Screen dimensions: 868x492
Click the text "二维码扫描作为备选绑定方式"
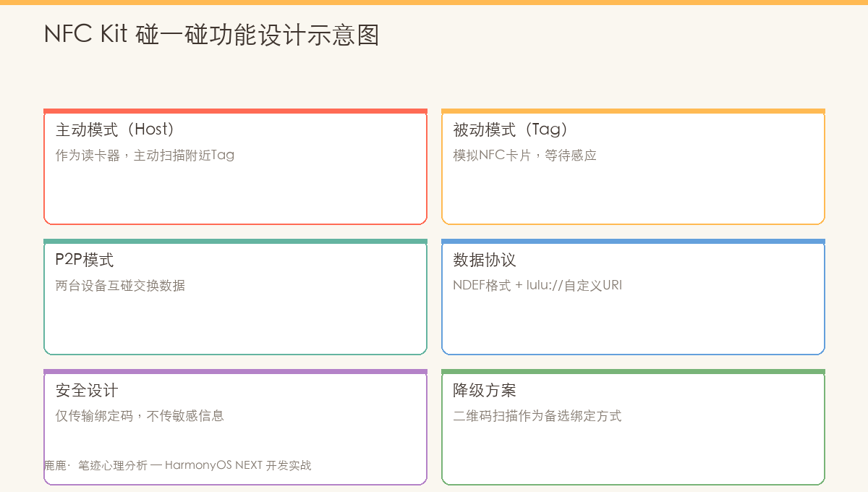tap(537, 415)
